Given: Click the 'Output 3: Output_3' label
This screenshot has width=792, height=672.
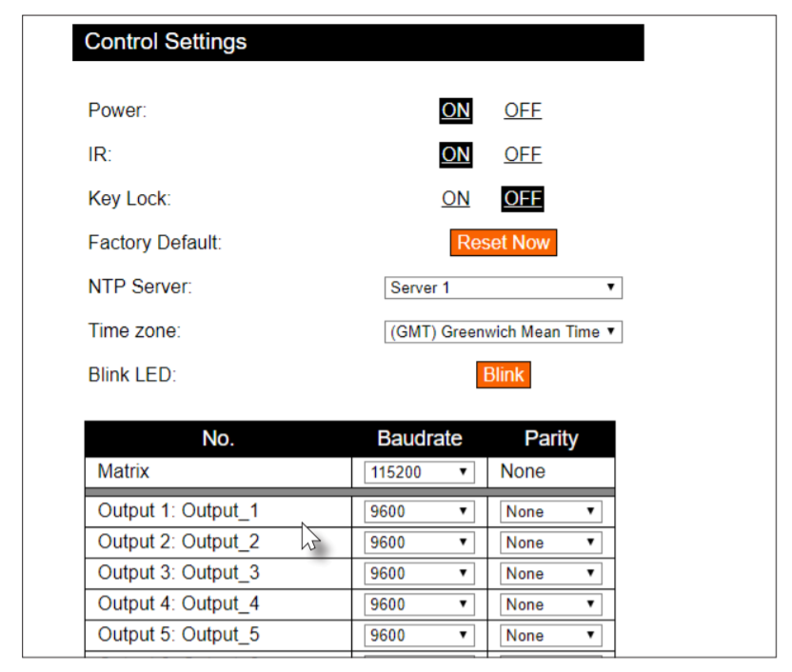Looking at the screenshot, I should (178, 573).
